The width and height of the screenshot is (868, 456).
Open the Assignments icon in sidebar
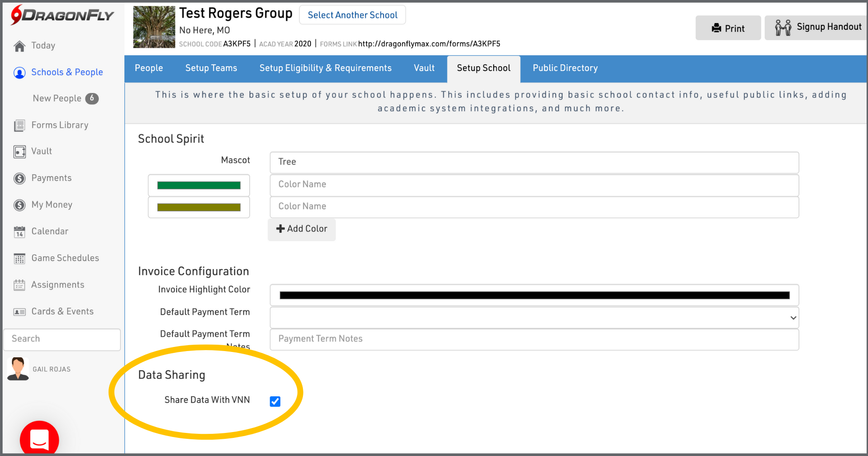coord(19,285)
